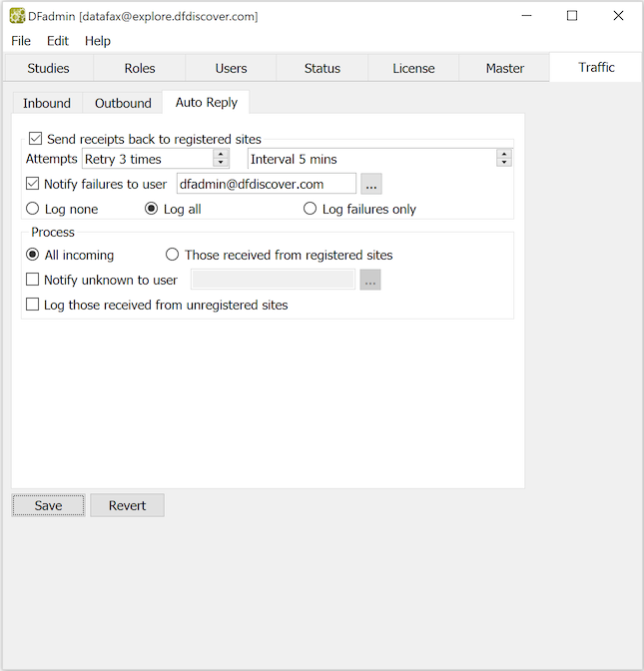Viewport: 644px width, 671px height.
Task: Choose Those received from registered sites
Action: coord(173,255)
